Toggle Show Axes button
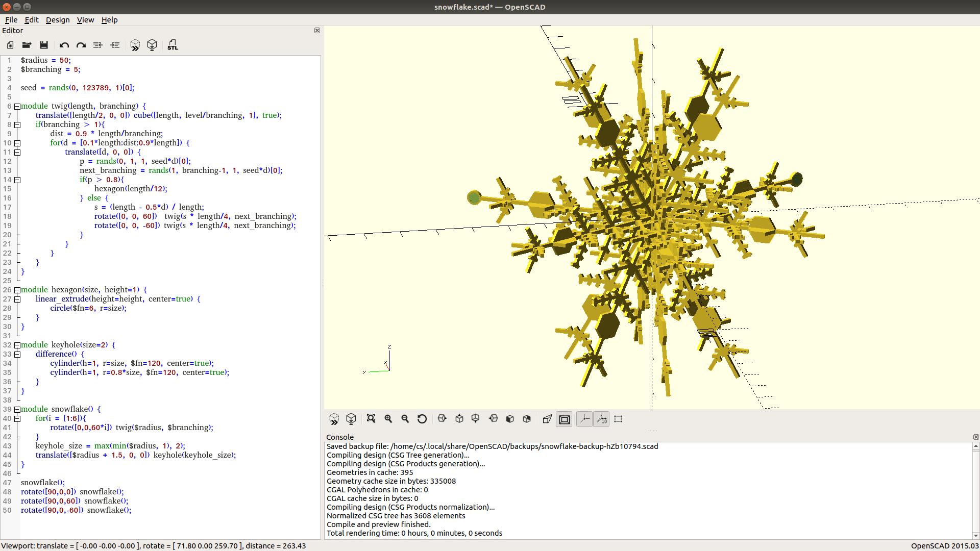980x551 pixels. (584, 419)
